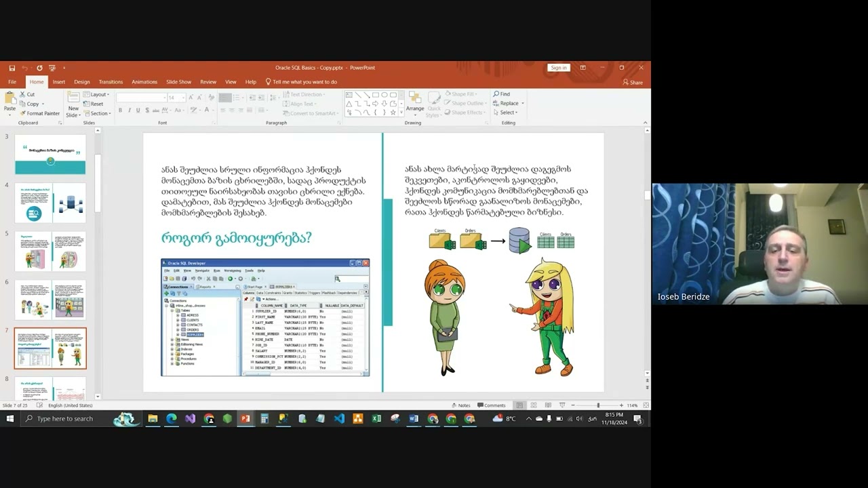Switch to the Transitions tab

111,82
